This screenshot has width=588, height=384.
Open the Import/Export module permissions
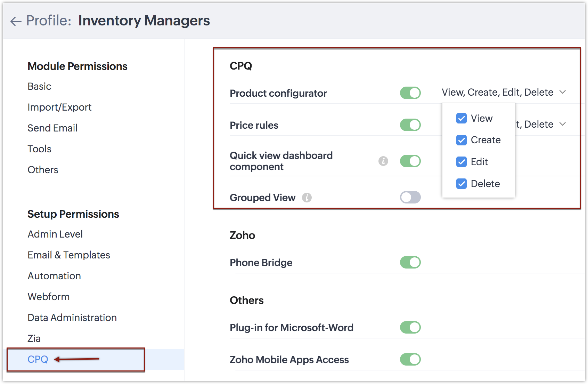[x=59, y=107]
